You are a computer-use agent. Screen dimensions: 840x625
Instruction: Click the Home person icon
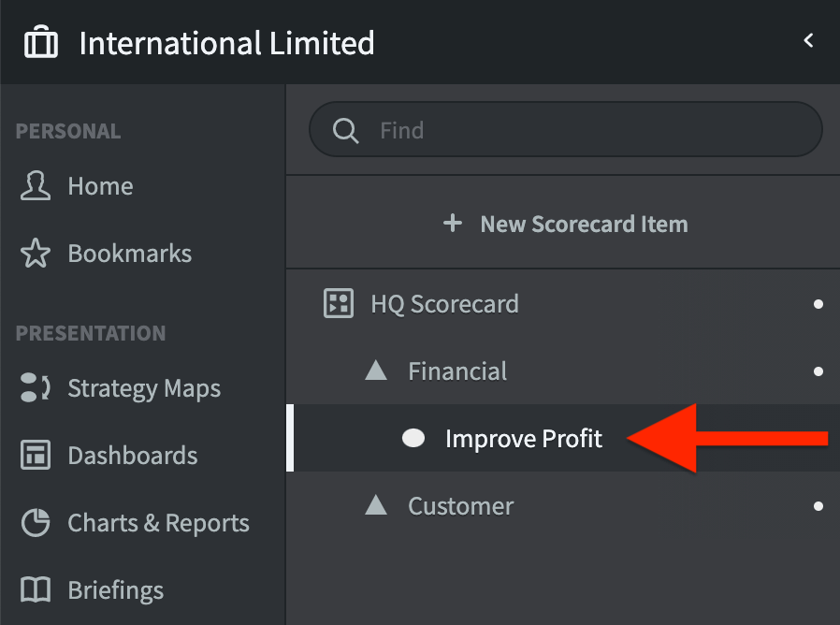36,186
